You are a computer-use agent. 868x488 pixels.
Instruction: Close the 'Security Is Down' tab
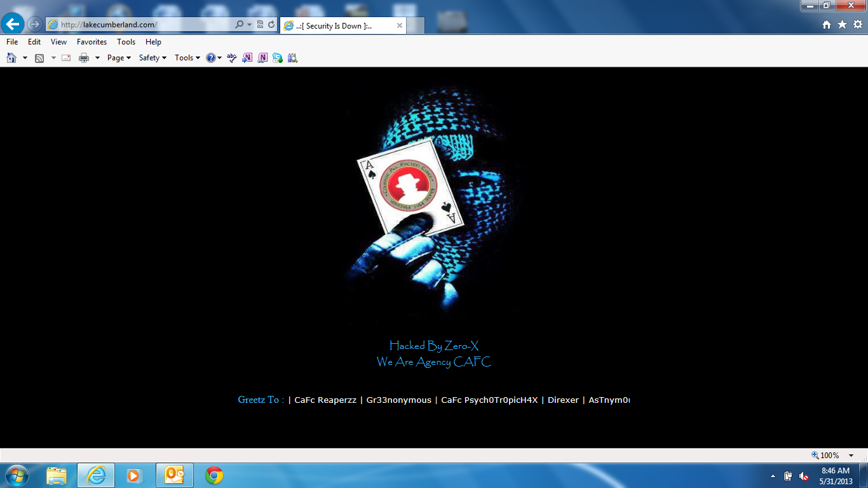coord(400,26)
